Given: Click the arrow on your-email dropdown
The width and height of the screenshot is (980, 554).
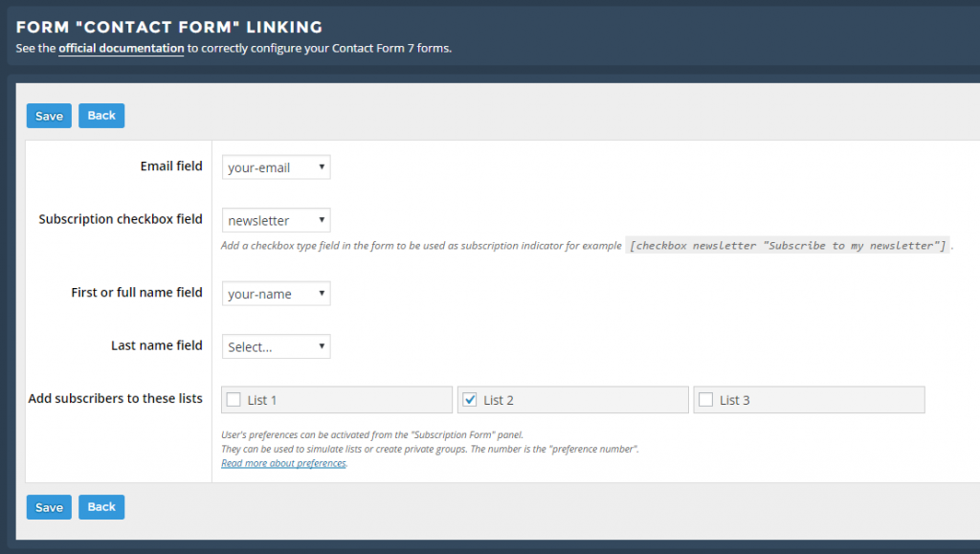Looking at the screenshot, I should click(x=322, y=166).
